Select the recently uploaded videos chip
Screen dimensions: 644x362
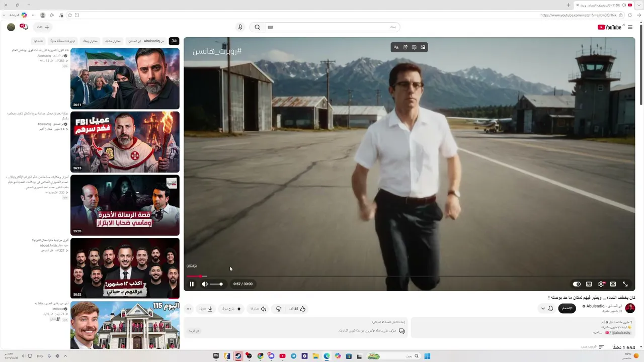pyautogui.click(x=63, y=41)
